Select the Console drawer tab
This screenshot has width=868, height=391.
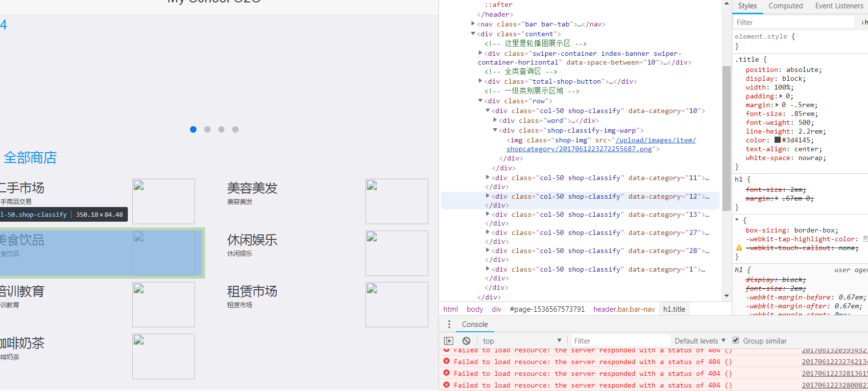pyautogui.click(x=475, y=324)
